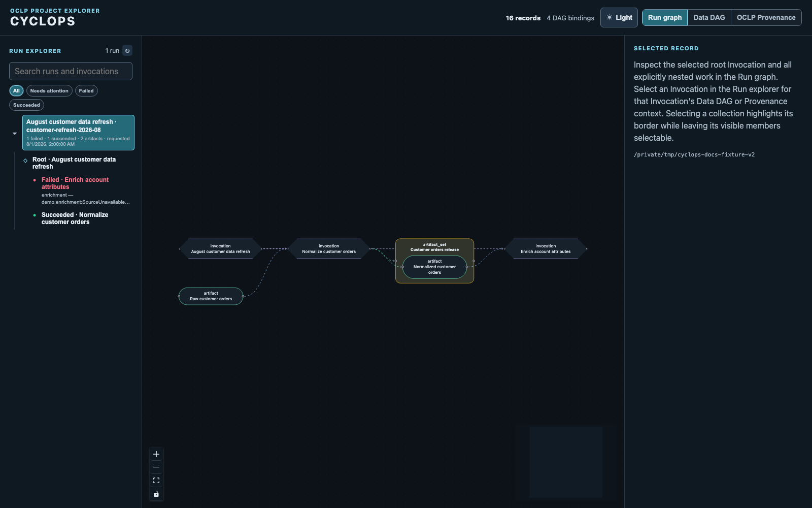812x508 pixels.
Task: Fit the graph to view
Action: coord(156,481)
